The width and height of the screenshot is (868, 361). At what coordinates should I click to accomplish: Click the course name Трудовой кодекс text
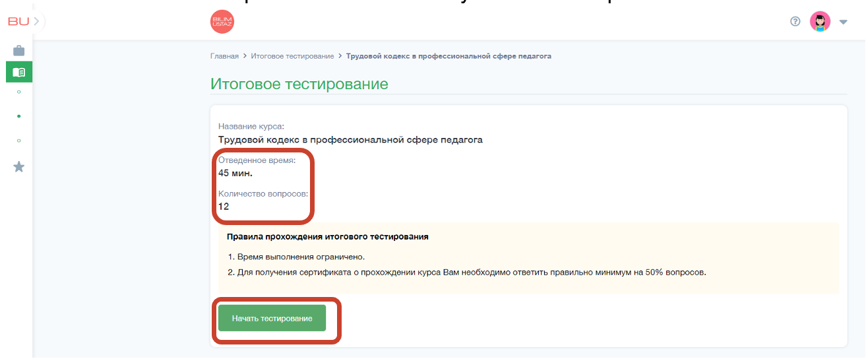click(350, 139)
